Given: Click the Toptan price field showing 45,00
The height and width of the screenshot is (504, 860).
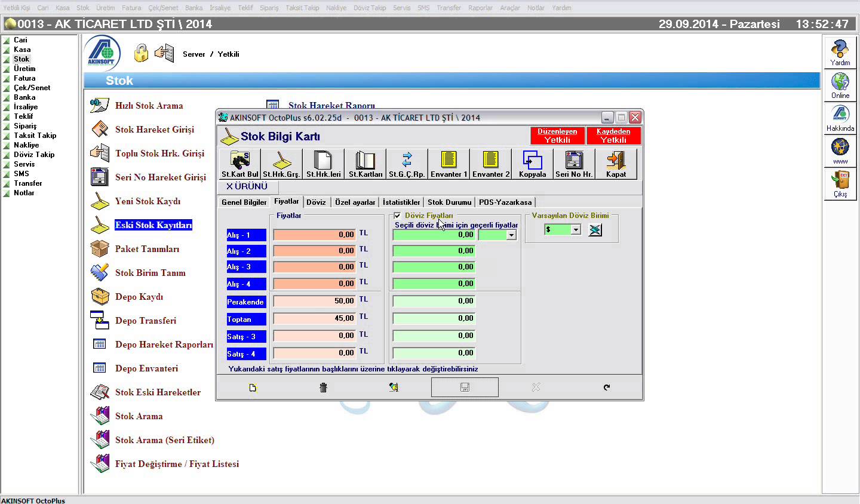Looking at the screenshot, I should [x=314, y=318].
